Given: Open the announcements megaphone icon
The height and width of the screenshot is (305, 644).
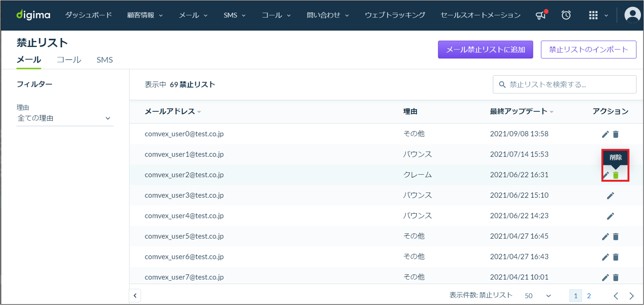Looking at the screenshot, I should tap(541, 15).
